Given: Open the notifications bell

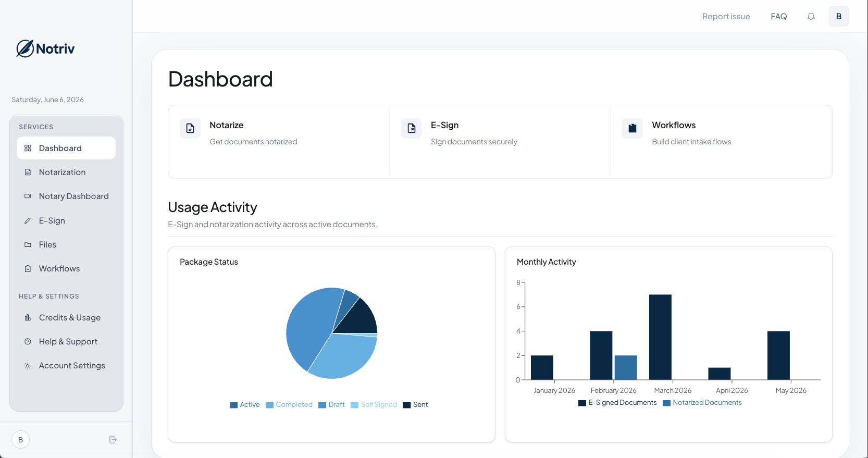Looking at the screenshot, I should (811, 17).
